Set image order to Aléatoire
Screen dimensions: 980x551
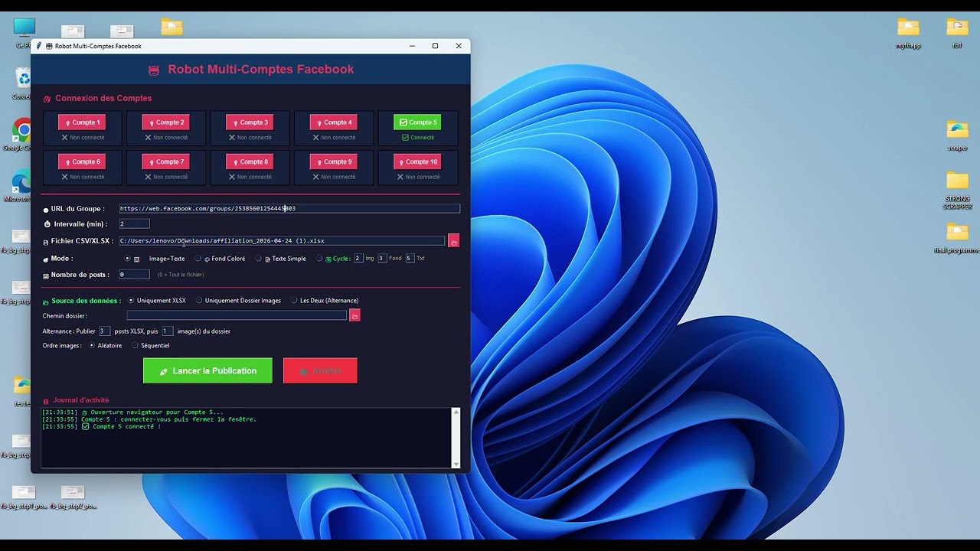[x=92, y=345]
